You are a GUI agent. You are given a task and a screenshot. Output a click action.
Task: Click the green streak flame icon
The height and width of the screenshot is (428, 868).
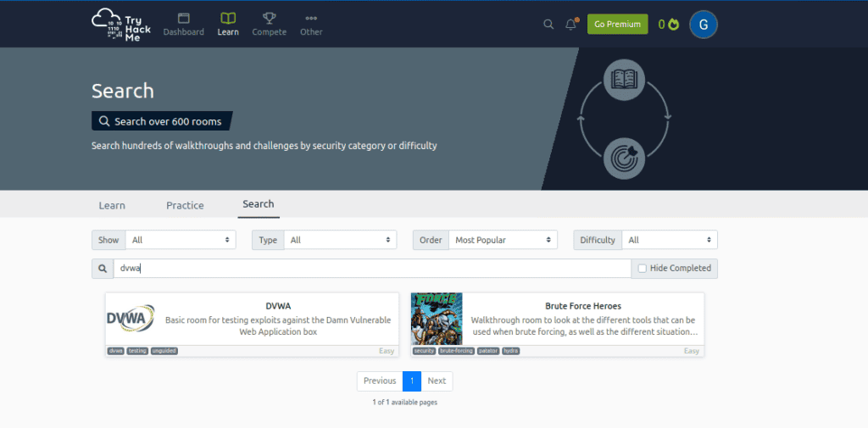click(x=674, y=25)
